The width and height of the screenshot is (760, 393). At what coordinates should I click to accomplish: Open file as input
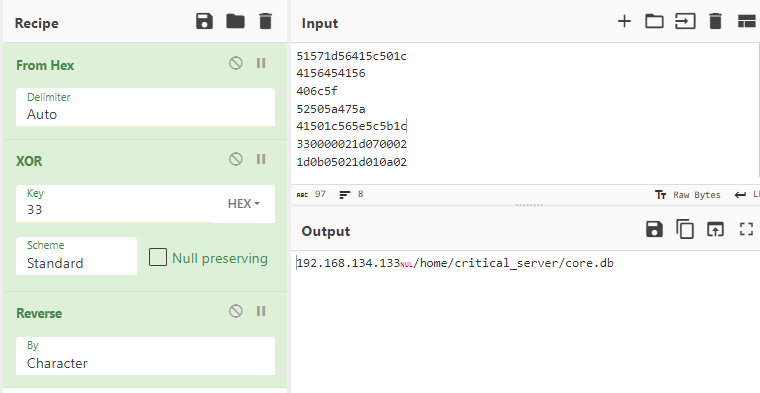[685, 21]
